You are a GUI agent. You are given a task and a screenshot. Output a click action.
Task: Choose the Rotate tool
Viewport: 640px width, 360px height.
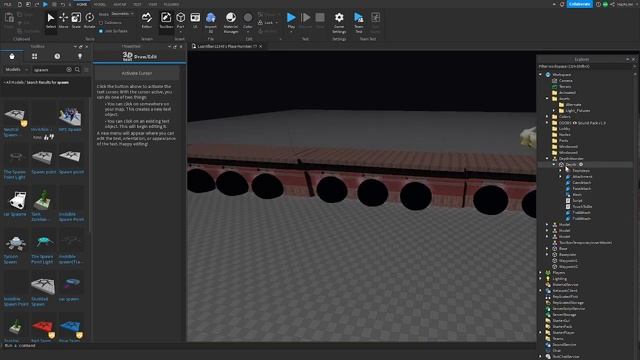[89, 21]
